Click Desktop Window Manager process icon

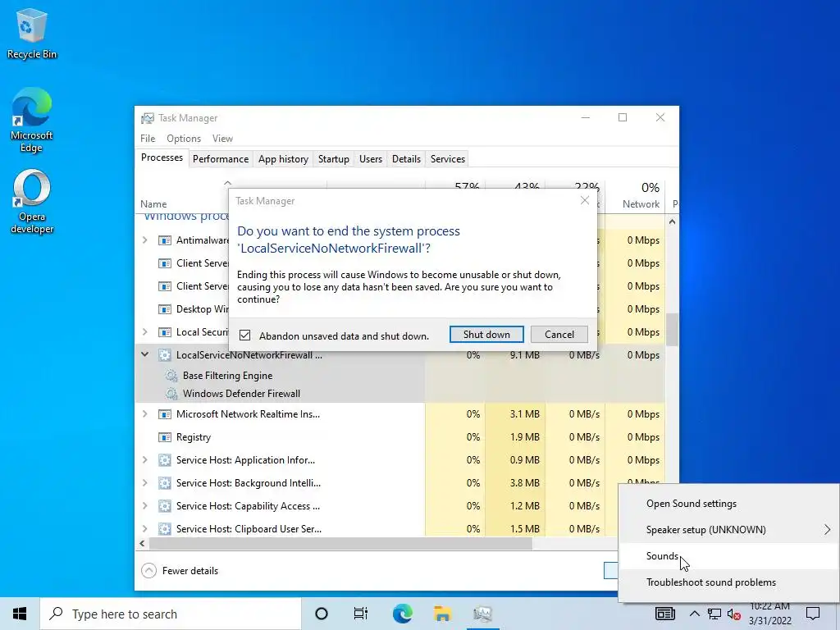click(x=164, y=309)
